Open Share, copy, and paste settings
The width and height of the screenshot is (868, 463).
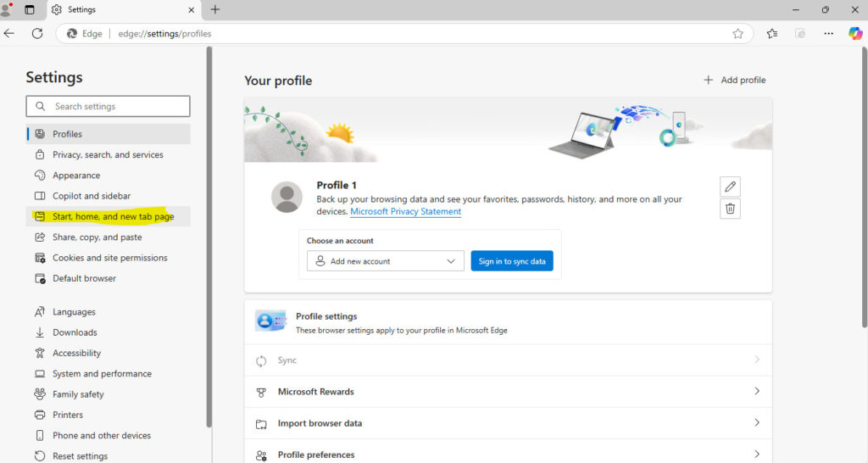pos(108,237)
